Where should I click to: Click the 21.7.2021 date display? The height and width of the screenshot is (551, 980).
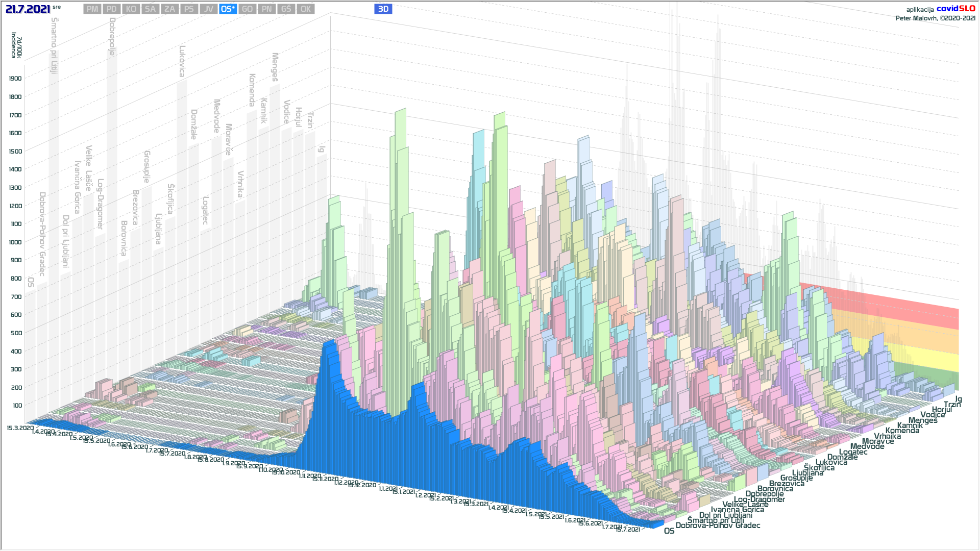tap(28, 9)
